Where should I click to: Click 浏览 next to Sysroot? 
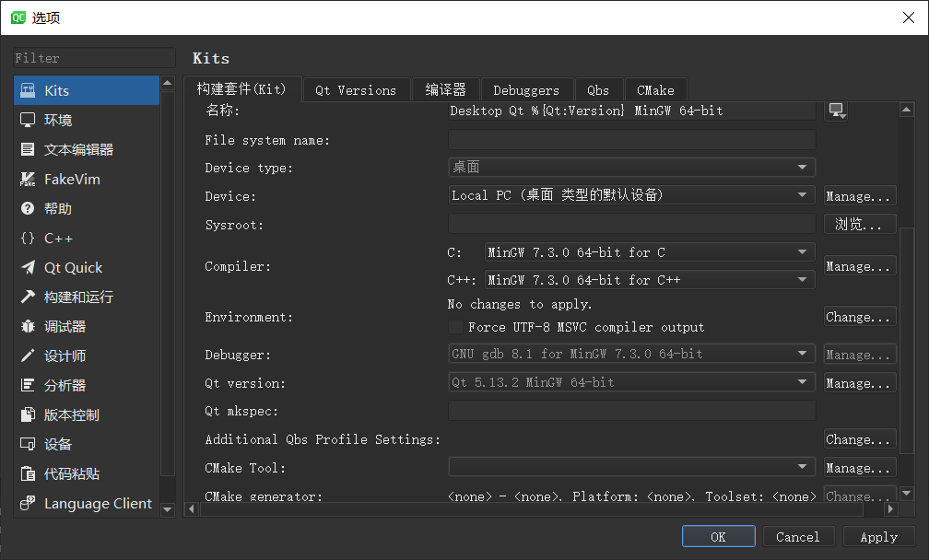(x=859, y=224)
